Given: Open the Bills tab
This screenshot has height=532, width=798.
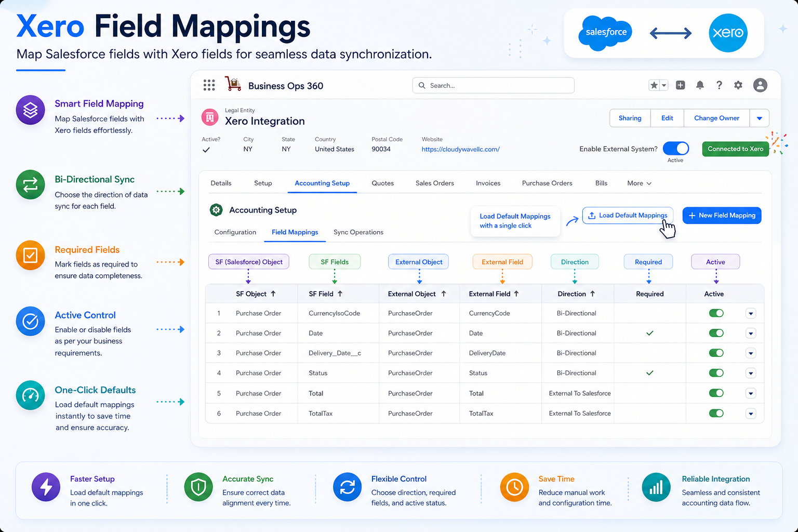Looking at the screenshot, I should [x=601, y=183].
